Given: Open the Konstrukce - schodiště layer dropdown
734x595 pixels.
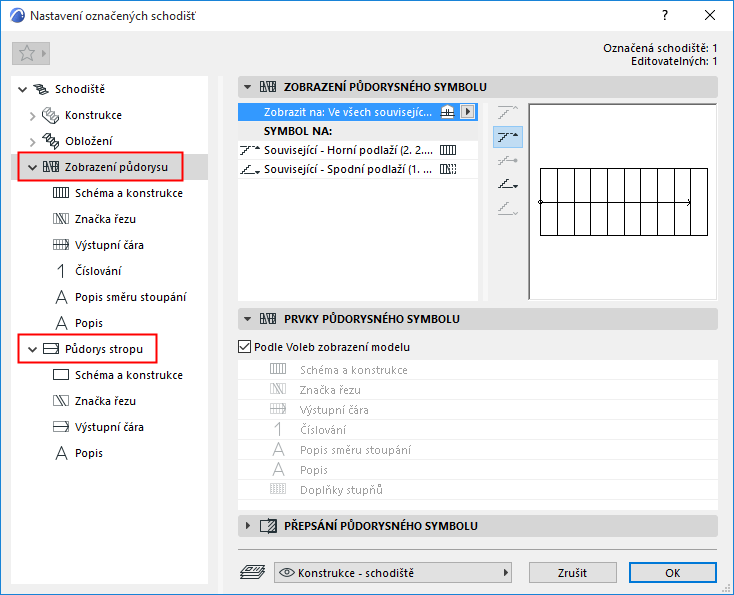Looking at the screenshot, I should [x=393, y=573].
